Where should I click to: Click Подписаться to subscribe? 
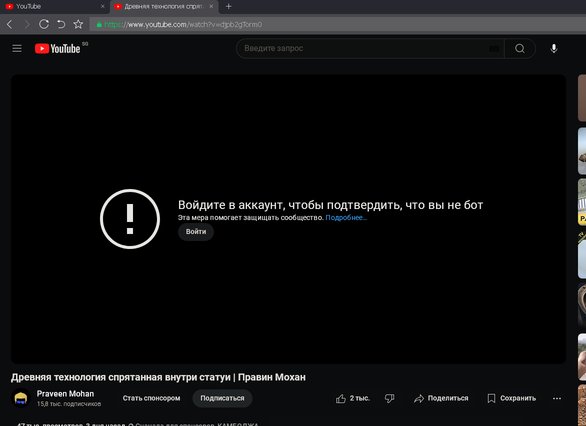222,398
